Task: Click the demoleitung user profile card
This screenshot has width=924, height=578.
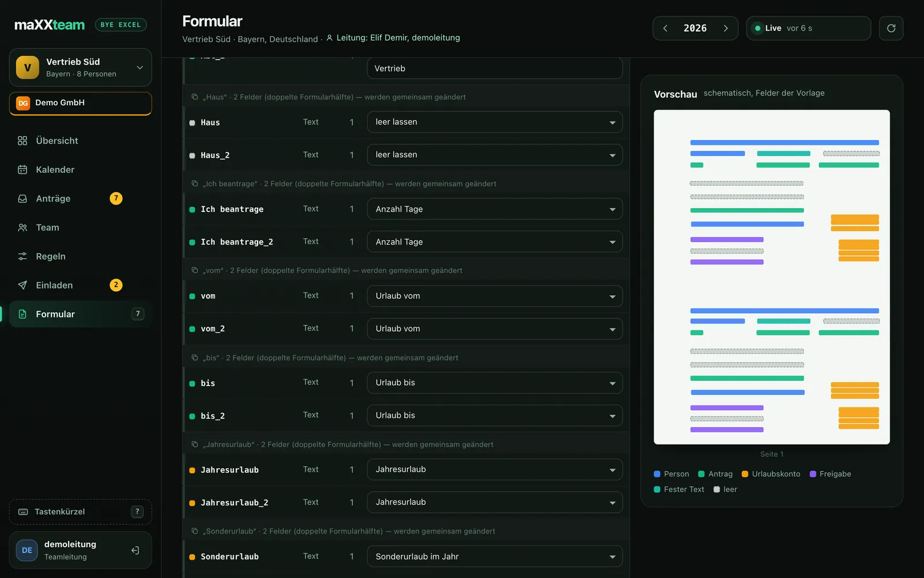Action: (x=80, y=550)
